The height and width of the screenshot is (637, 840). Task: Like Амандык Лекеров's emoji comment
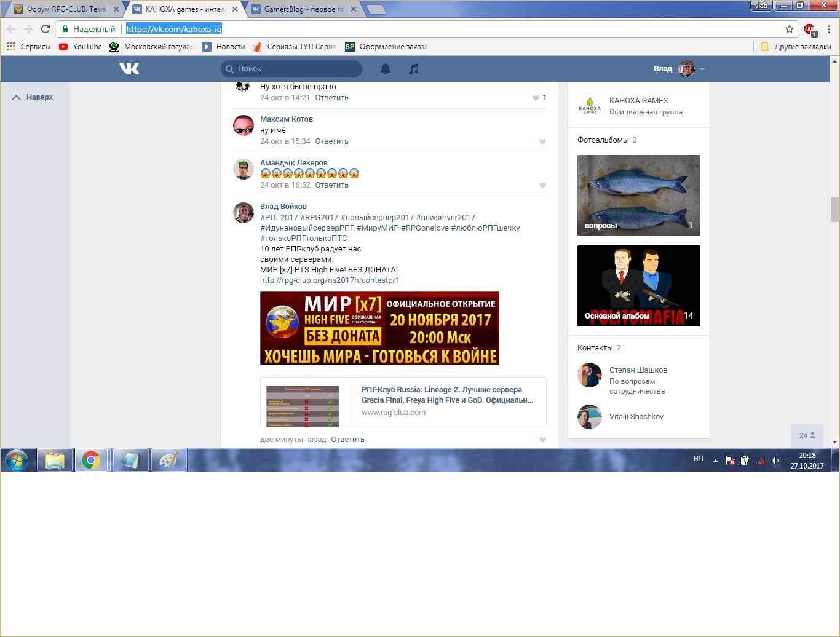[542, 186]
